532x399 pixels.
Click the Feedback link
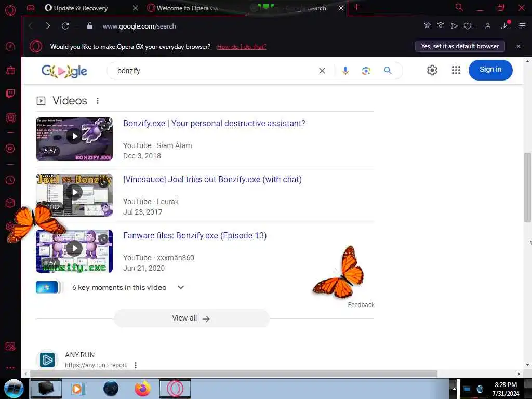click(x=361, y=304)
